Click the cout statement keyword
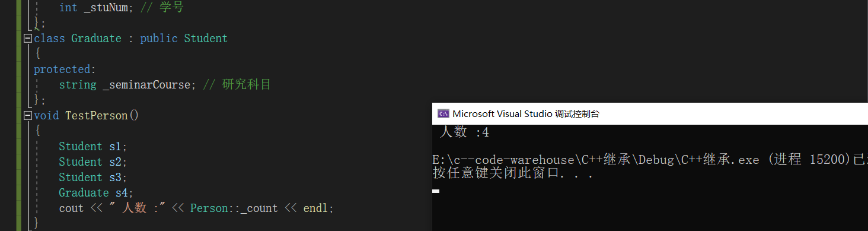 pyautogui.click(x=71, y=208)
